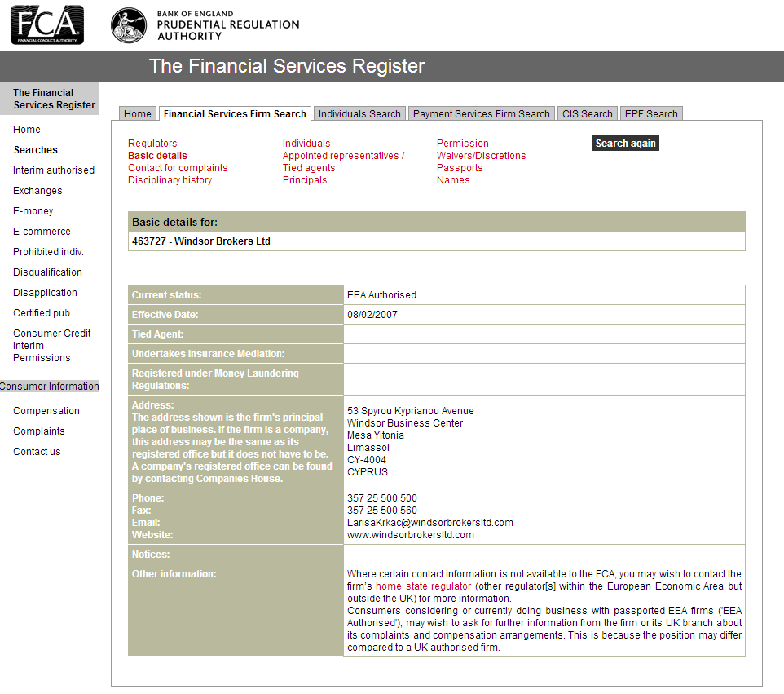784x694 pixels.
Task: Open the EPF Search tab
Action: 651,113
